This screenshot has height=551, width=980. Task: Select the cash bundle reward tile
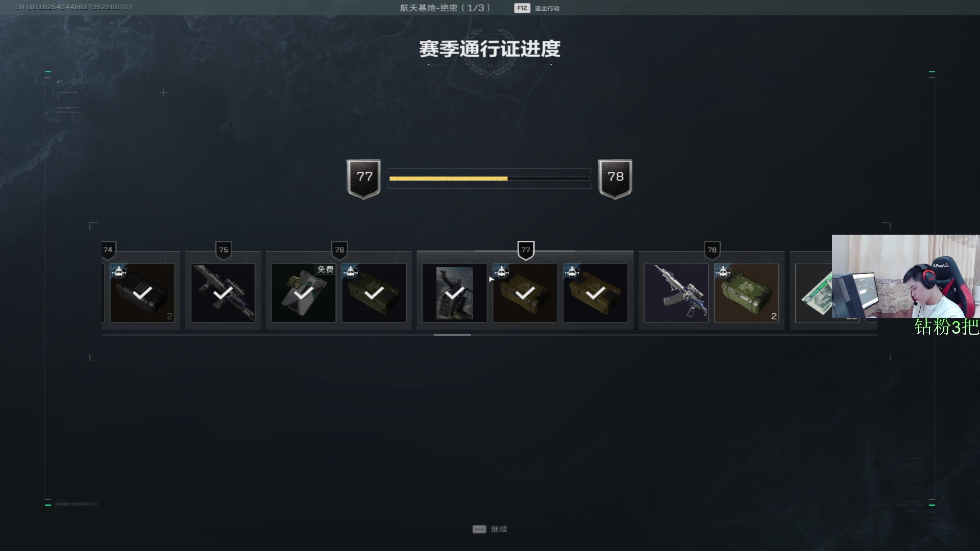click(x=814, y=293)
